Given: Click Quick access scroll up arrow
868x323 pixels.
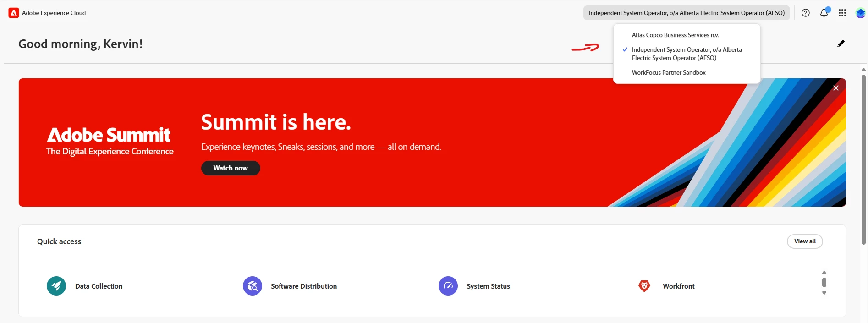Looking at the screenshot, I should 824,272.
